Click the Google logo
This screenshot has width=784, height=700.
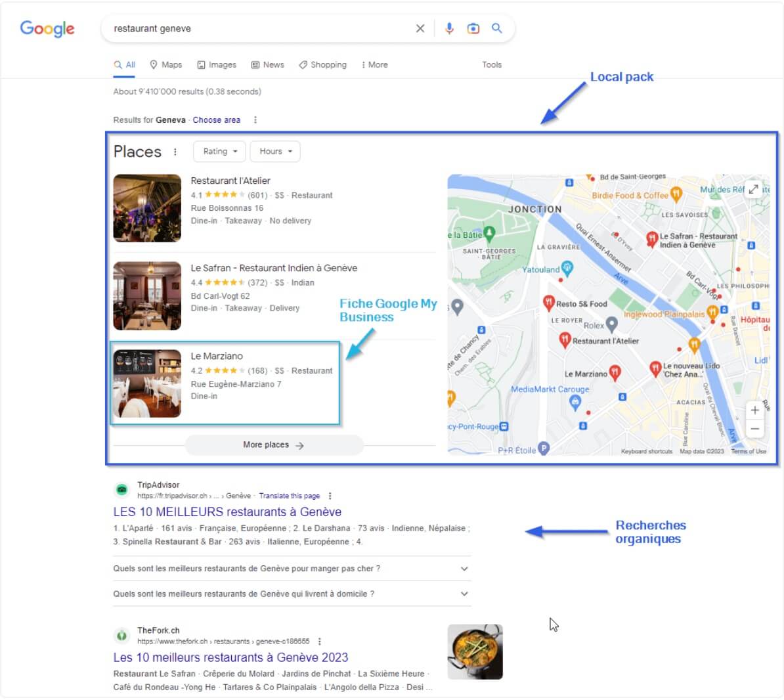click(x=47, y=28)
